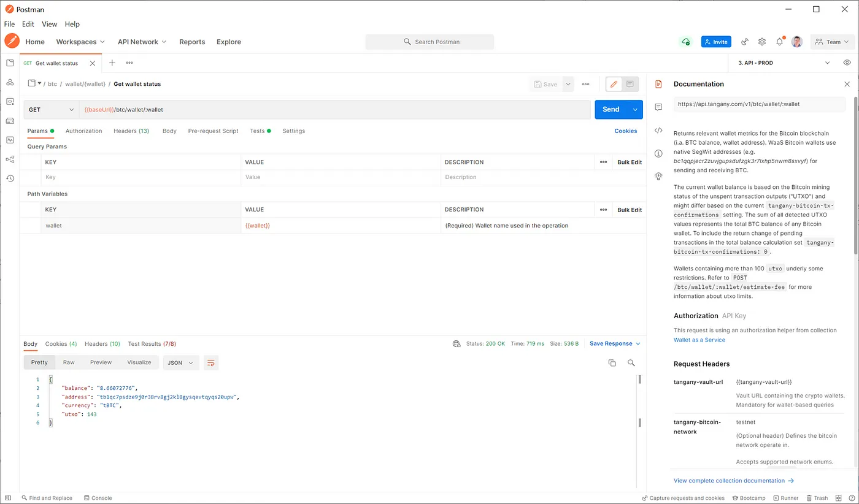
Task: Open the settings gear icon
Action: [x=762, y=42]
